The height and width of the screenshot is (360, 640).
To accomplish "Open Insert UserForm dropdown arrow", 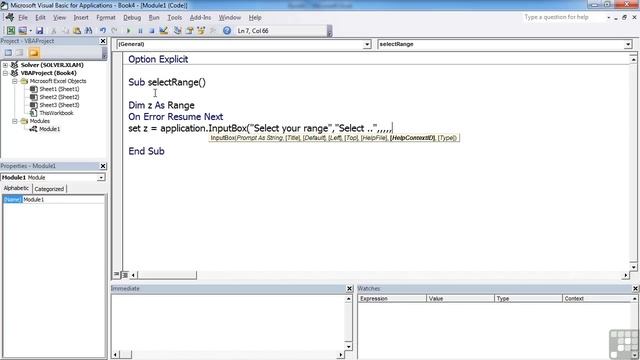I will point(30,31).
